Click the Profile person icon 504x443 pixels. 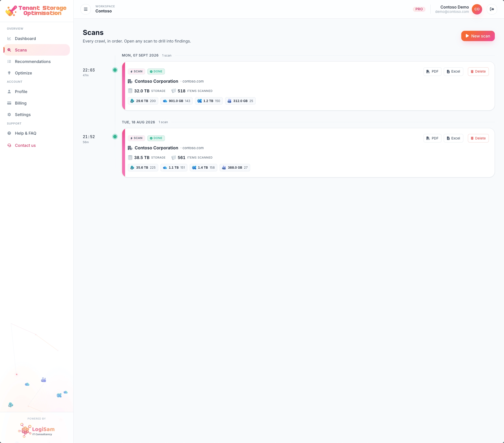pyautogui.click(x=9, y=92)
